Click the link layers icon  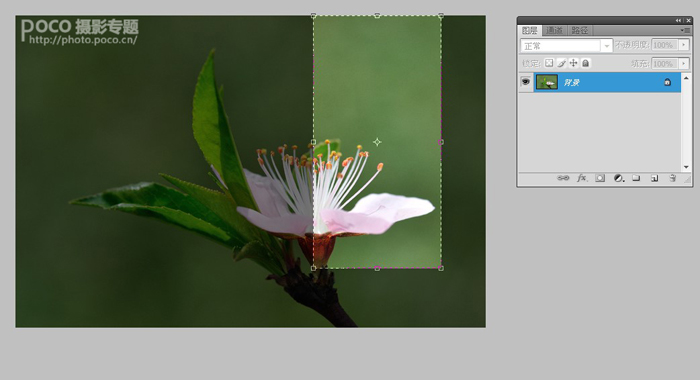pos(563,178)
